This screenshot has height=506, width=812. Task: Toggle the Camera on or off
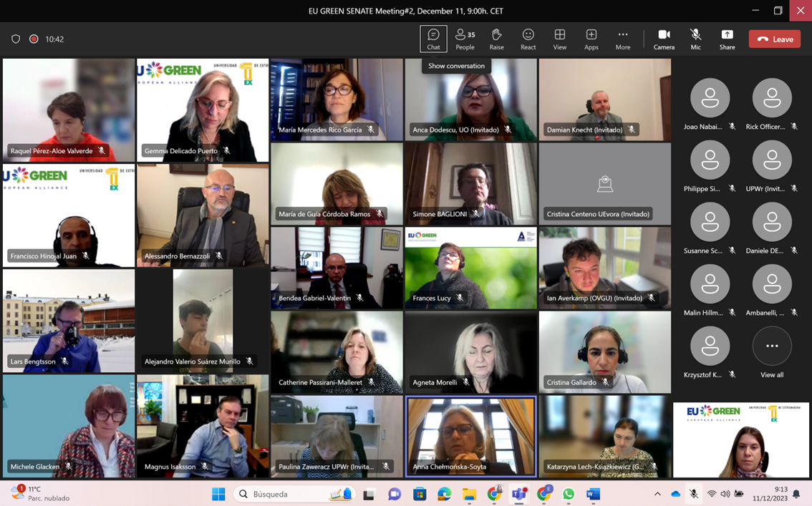664,39
